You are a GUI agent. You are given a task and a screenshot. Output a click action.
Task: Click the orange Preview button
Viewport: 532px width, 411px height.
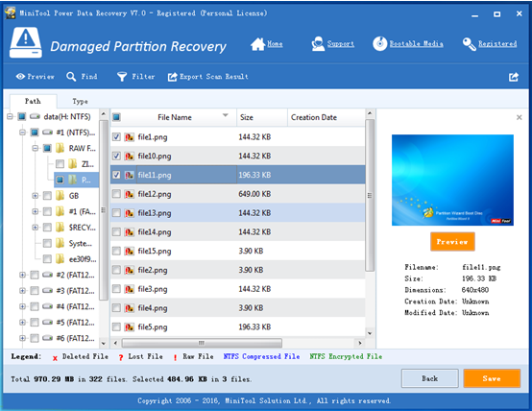pos(452,242)
